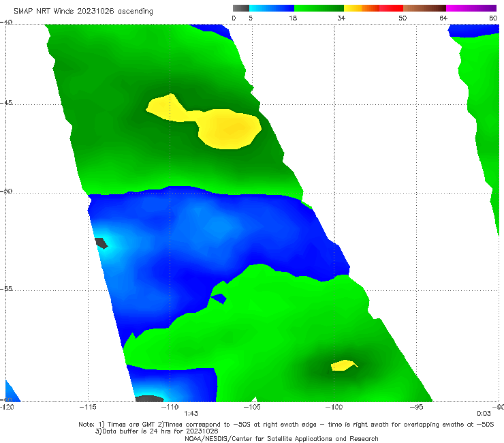Click the NOAA/NESDIS credit line
This screenshot has width=504, height=443.
pyautogui.click(x=281, y=438)
